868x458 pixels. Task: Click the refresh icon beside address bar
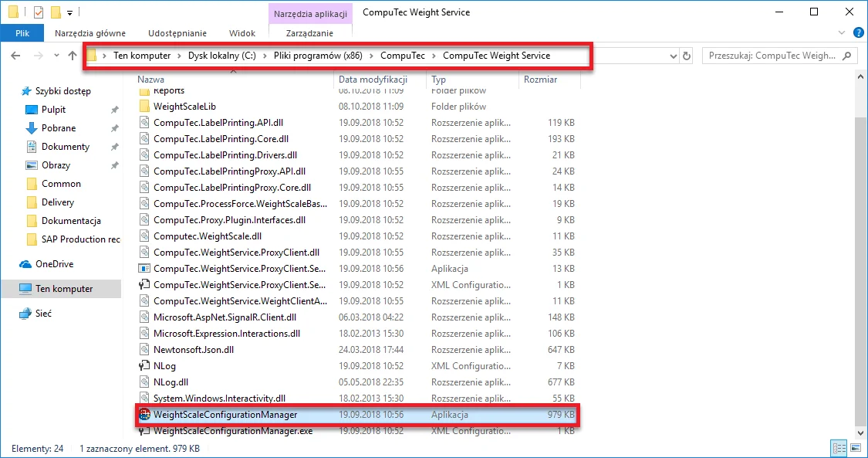coord(687,56)
